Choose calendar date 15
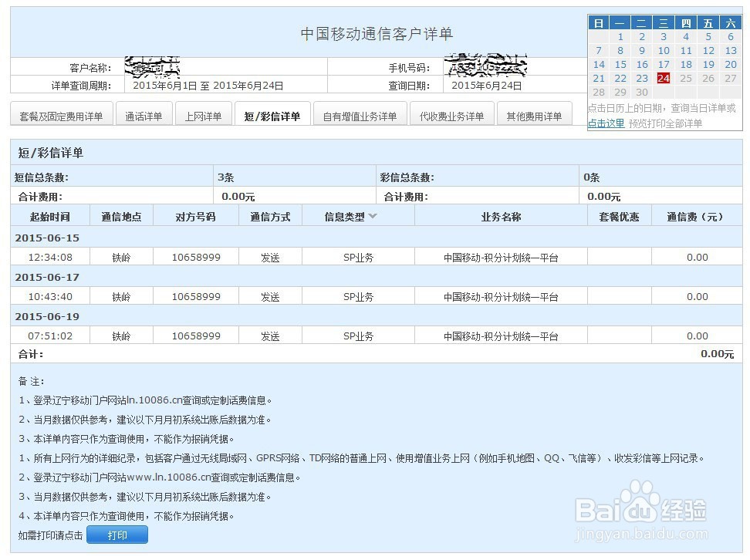 pos(620,65)
